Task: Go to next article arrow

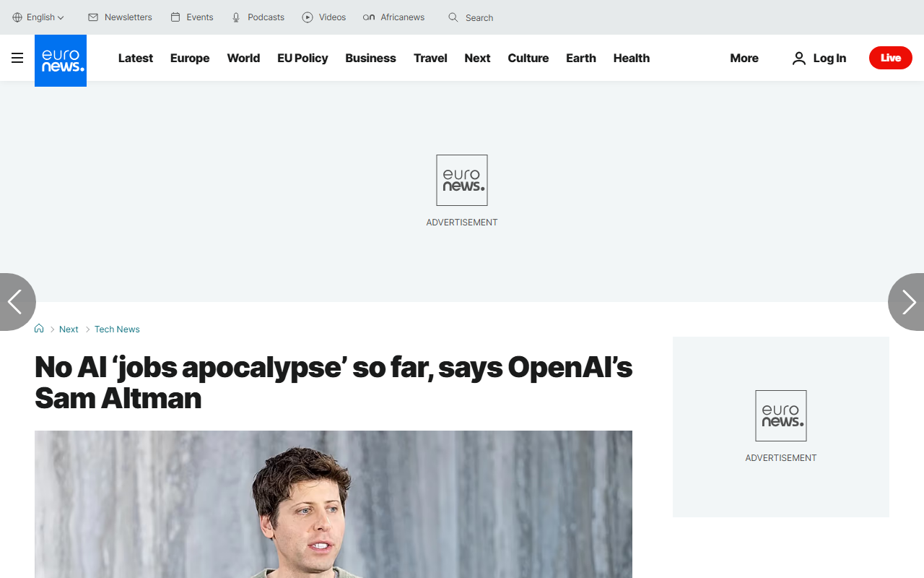Action: click(907, 302)
